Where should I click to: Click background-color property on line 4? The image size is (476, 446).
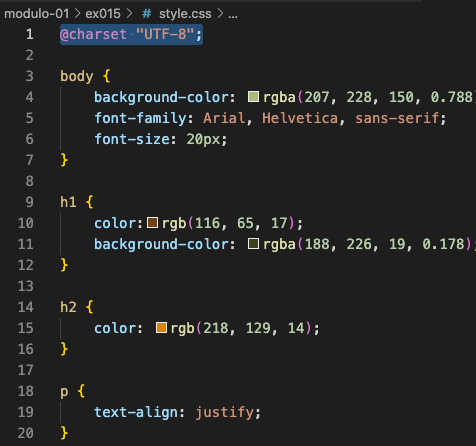[x=161, y=97]
